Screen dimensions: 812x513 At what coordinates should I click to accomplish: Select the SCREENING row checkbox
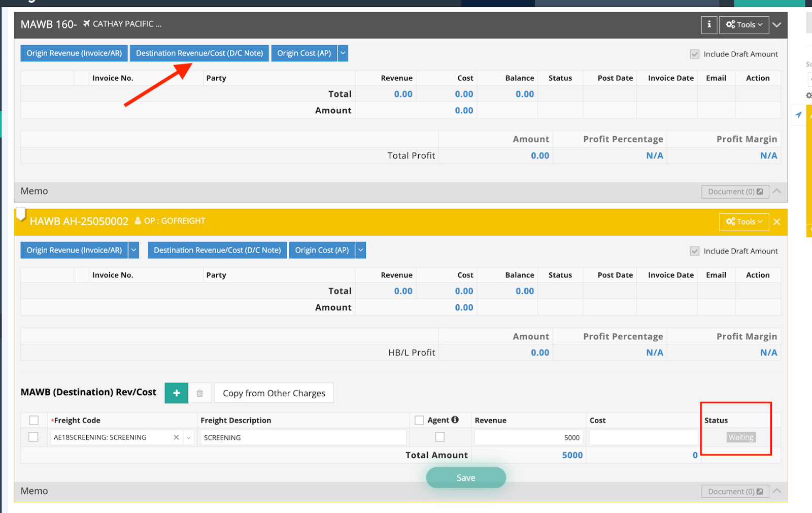click(33, 437)
